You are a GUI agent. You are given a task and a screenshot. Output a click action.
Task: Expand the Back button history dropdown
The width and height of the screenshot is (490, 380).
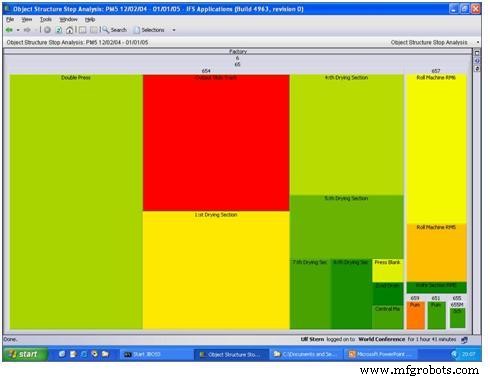(x=18, y=30)
